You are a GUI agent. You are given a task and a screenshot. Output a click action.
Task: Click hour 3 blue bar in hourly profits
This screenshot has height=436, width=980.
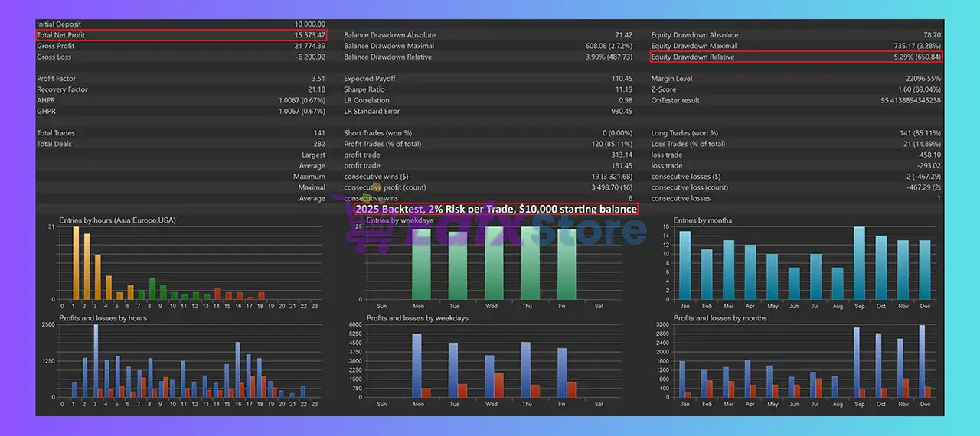click(x=96, y=361)
